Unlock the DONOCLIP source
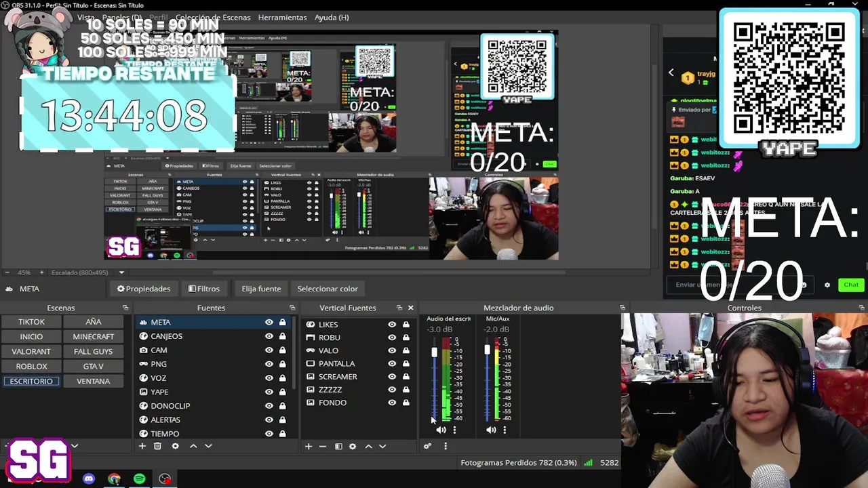Viewport: 868px width, 488px height. click(282, 405)
